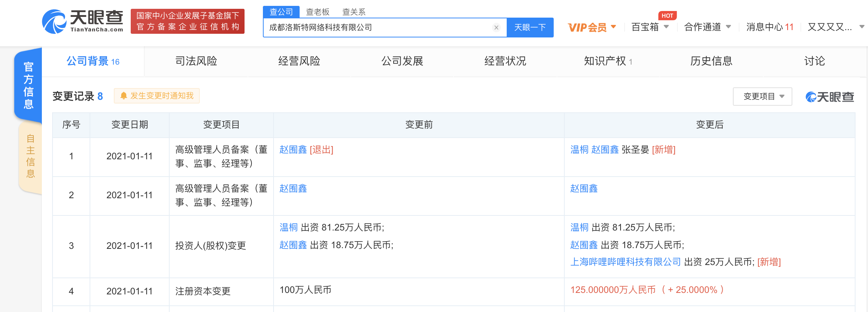Open 赵囿鑫 link in row 2 变更前
This screenshot has height=312, width=868.
click(293, 189)
